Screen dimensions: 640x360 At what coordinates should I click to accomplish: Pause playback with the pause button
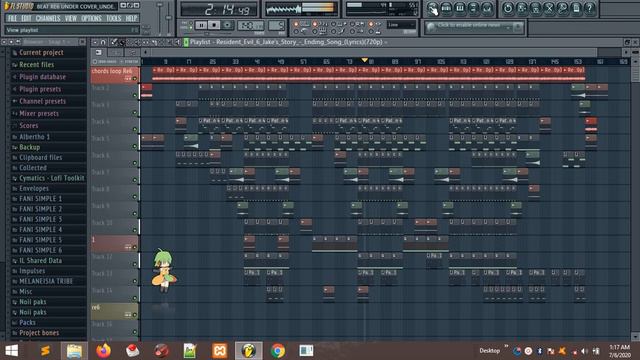click(201, 25)
